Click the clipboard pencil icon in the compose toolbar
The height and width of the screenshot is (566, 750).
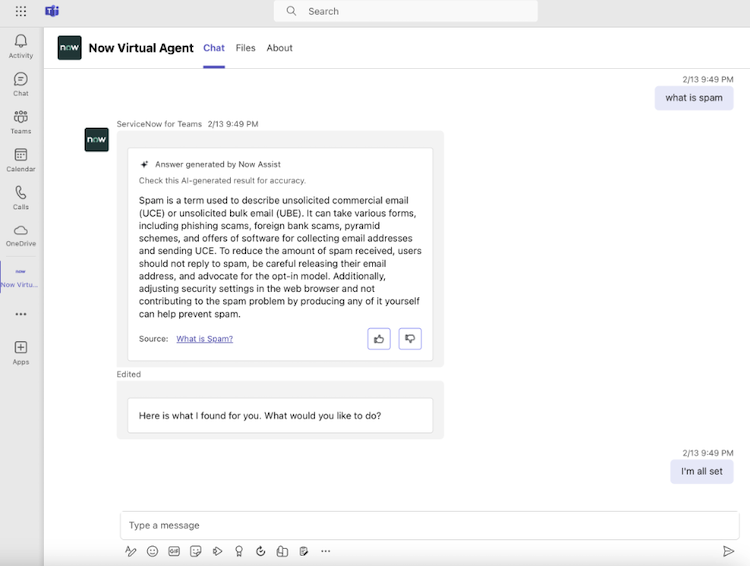[304, 551]
